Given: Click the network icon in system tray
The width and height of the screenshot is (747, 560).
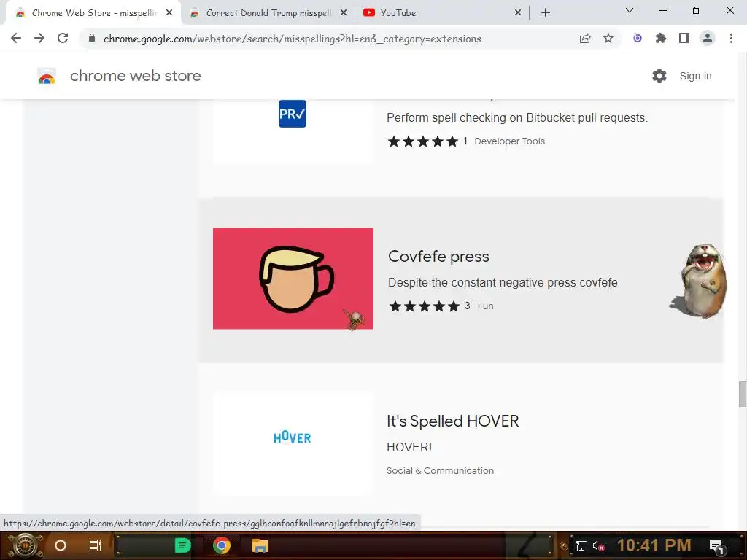Looking at the screenshot, I should [581, 545].
